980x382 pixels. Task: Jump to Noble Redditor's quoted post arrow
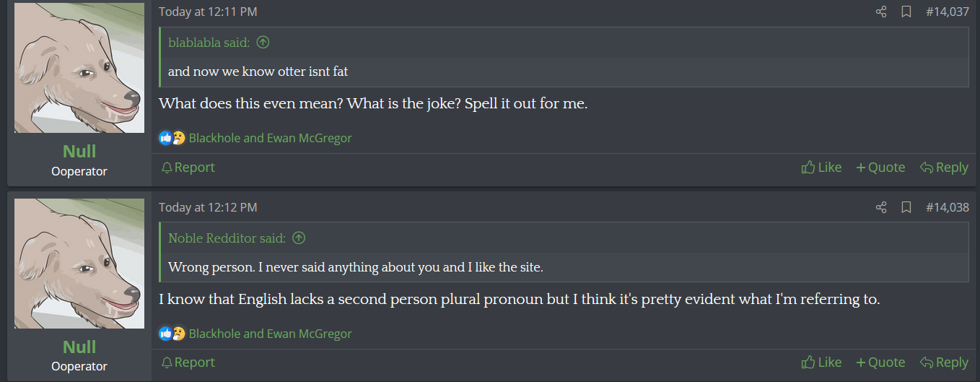coord(299,238)
